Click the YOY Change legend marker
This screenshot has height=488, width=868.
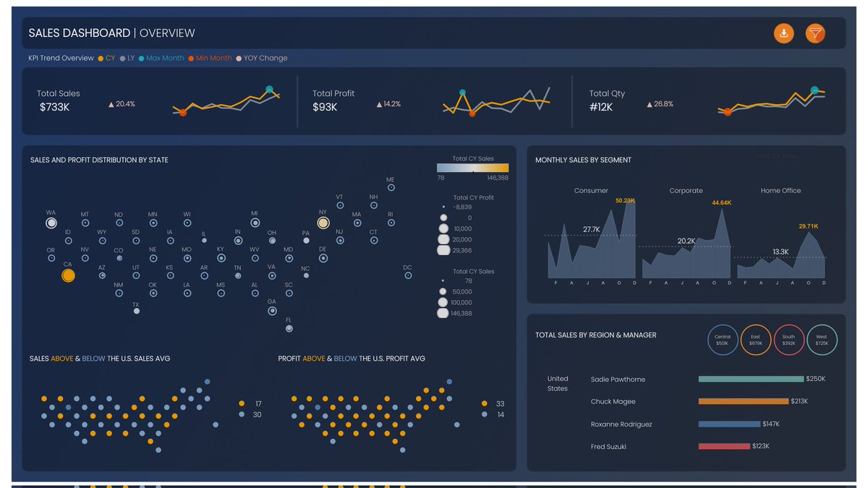[239, 58]
